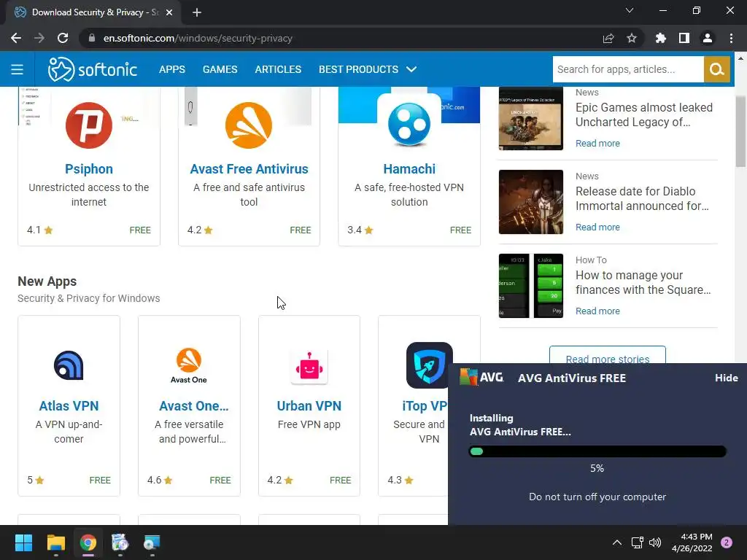Share this page from address bar
The image size is (747, 560).
(608, 38)
